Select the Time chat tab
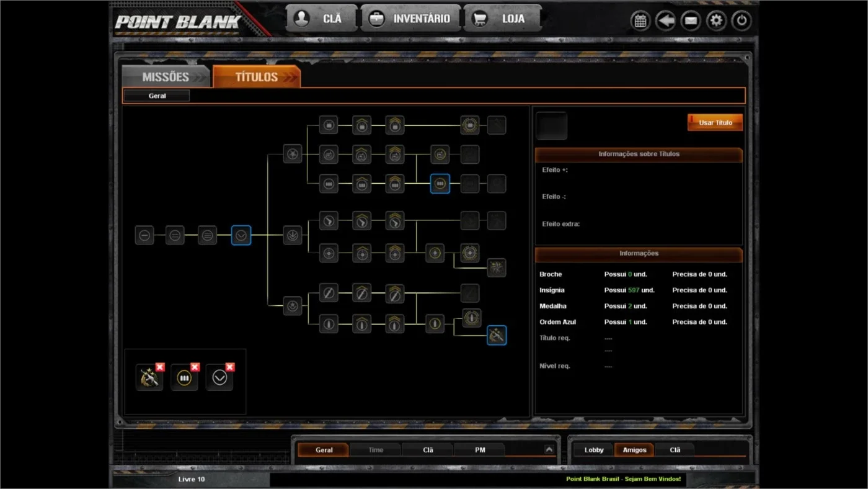This screenshot has height=489, width=868. [x=376, y=450]
